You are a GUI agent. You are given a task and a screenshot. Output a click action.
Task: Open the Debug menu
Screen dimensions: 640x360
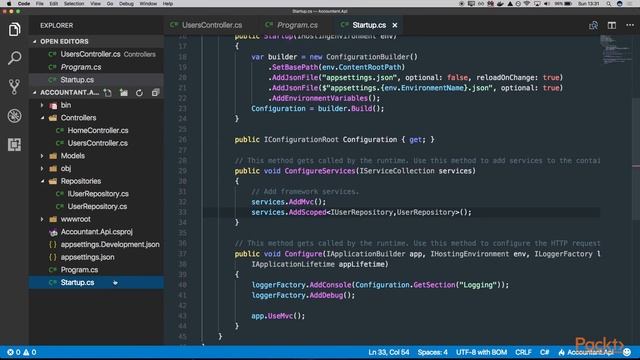click(126, 4)
